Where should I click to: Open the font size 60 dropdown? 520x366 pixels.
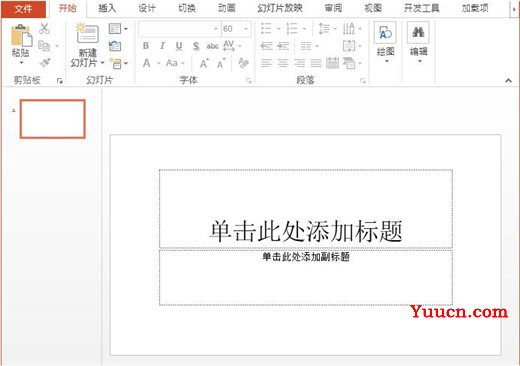pyautogui.click(x=246, y=29)
